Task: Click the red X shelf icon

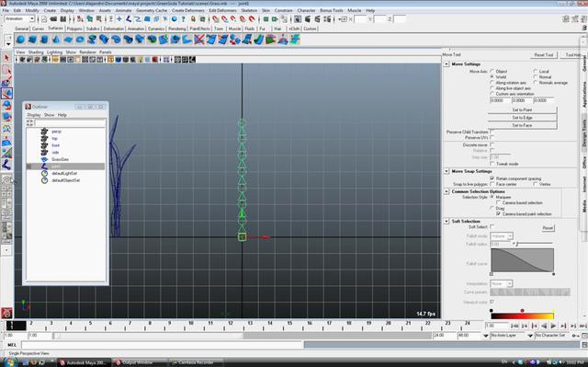Action: [x=199, y=40]
